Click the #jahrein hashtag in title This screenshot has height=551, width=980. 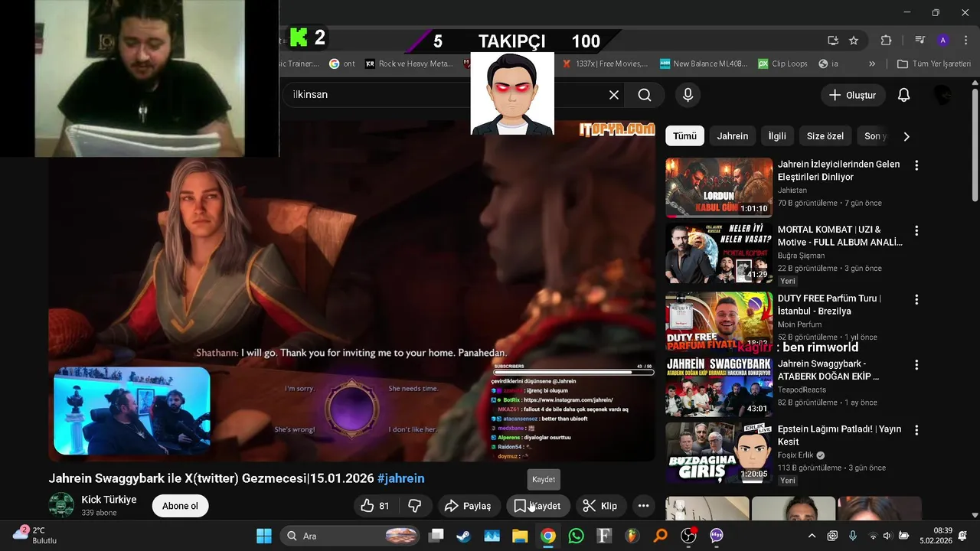coord(400,478)
